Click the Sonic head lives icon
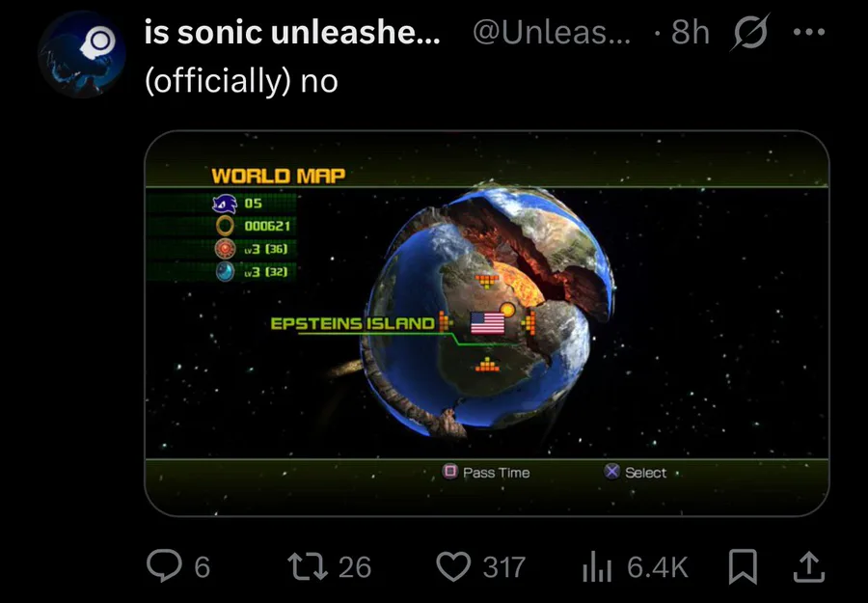868x603 pixels. (x=225, y=203)
